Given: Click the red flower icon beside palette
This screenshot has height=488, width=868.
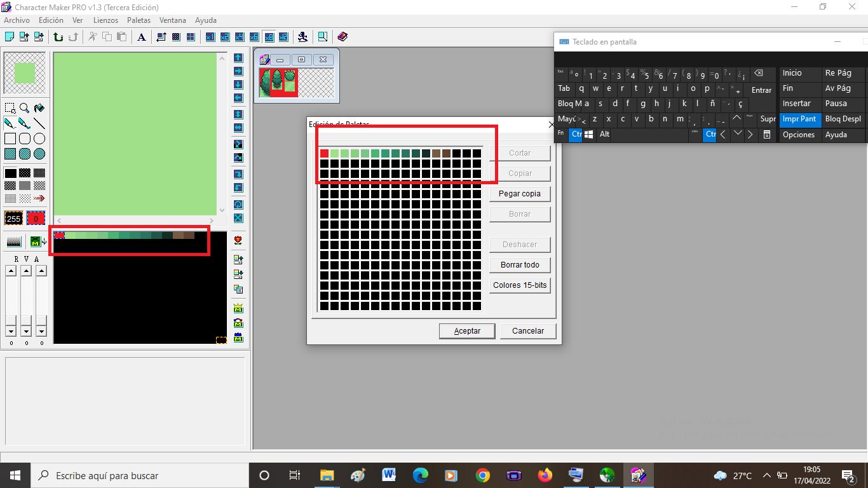Looking at the screenshot, I should pyautogui.click(x=238, y=240).
